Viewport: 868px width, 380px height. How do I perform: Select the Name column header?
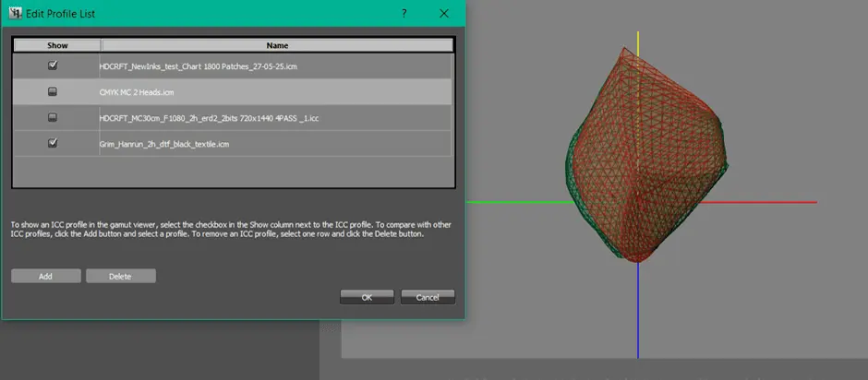pos(277,45)
